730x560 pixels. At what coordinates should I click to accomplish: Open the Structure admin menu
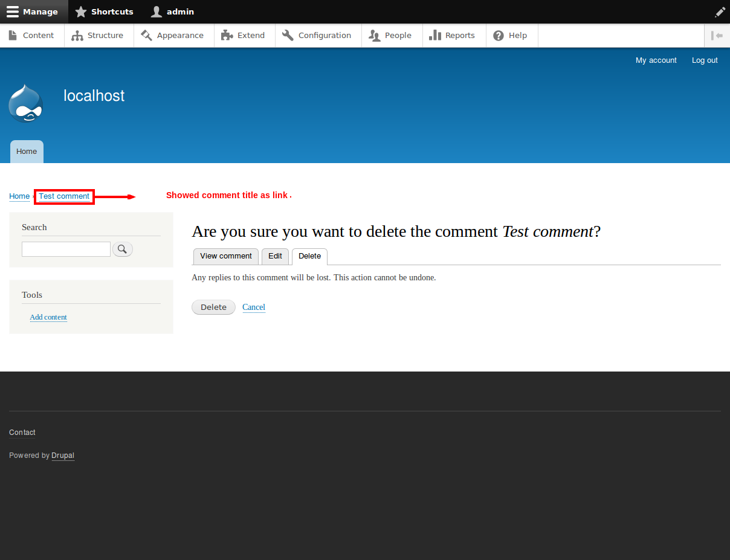98,36
